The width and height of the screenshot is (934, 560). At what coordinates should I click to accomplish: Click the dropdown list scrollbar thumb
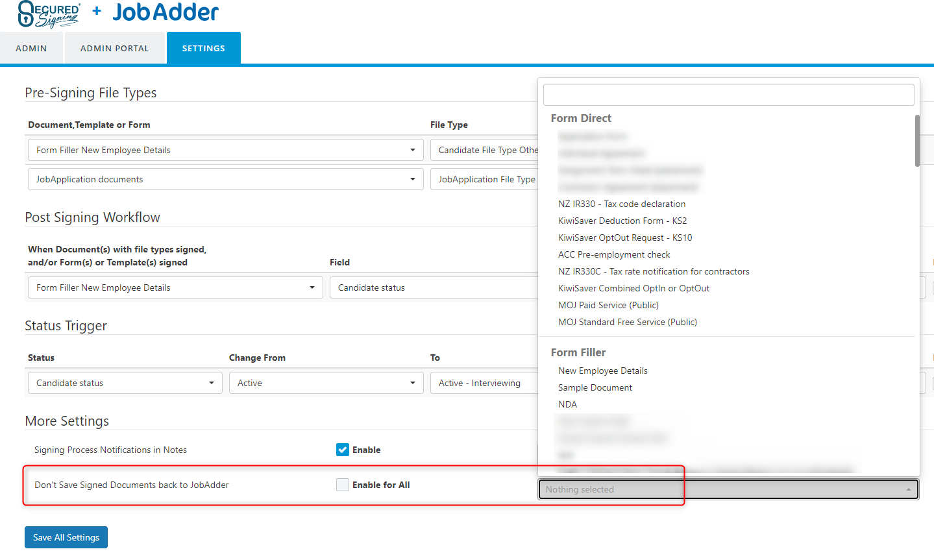917,140
